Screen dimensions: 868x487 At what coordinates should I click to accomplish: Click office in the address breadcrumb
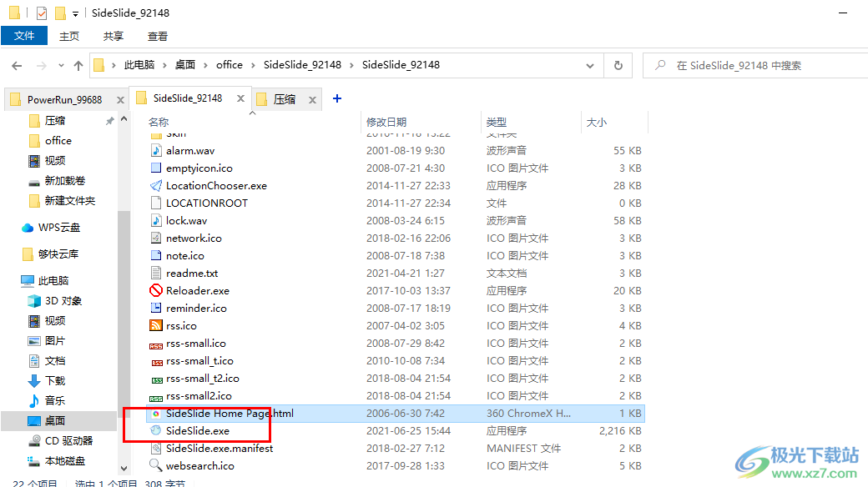(230, 65)
